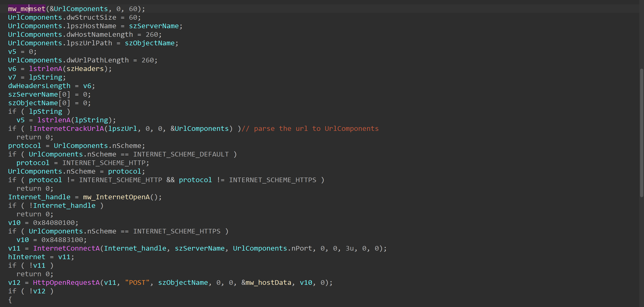
Task: Click the dwHostNameLength = 260 line
Action: pyautogui.click(x=85, y=34)
